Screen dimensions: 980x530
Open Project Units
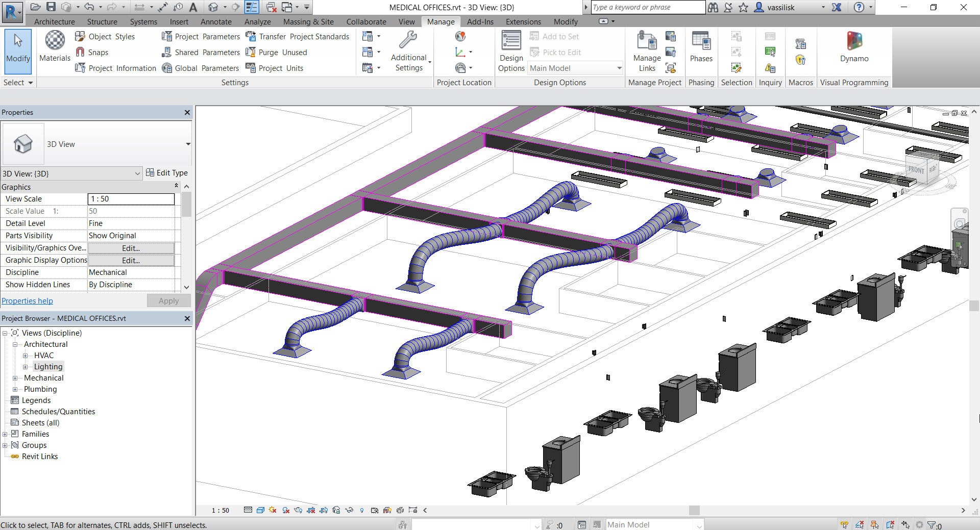(274, 68)
